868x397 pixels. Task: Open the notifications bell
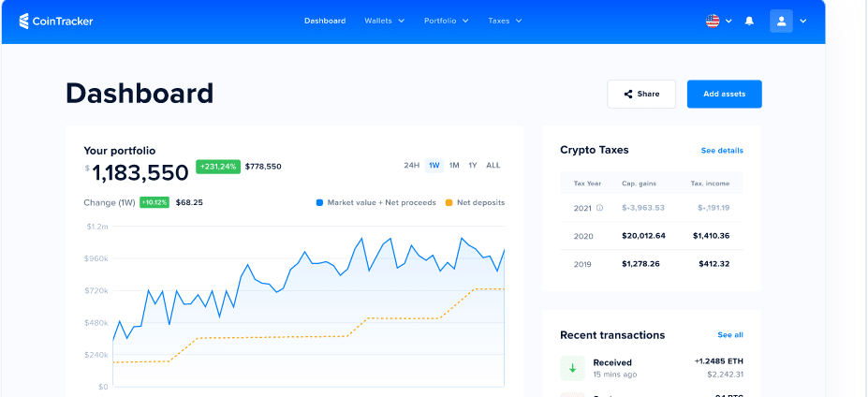click(x=749, y=21)
